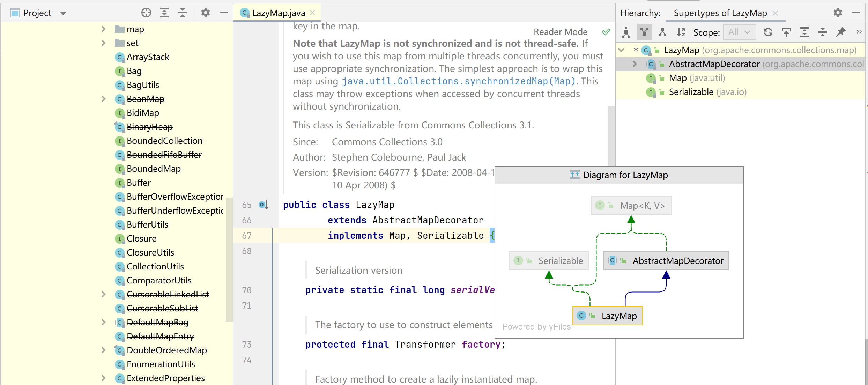Click the green inspections checkmark widget
Screen dimensions: 868x385
pos(606,32)
